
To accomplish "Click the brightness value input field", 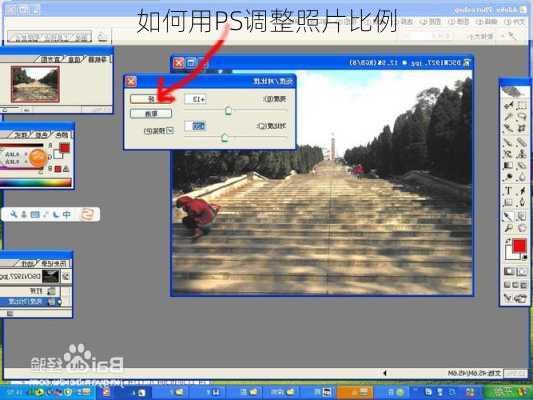I will coord(196,99).
